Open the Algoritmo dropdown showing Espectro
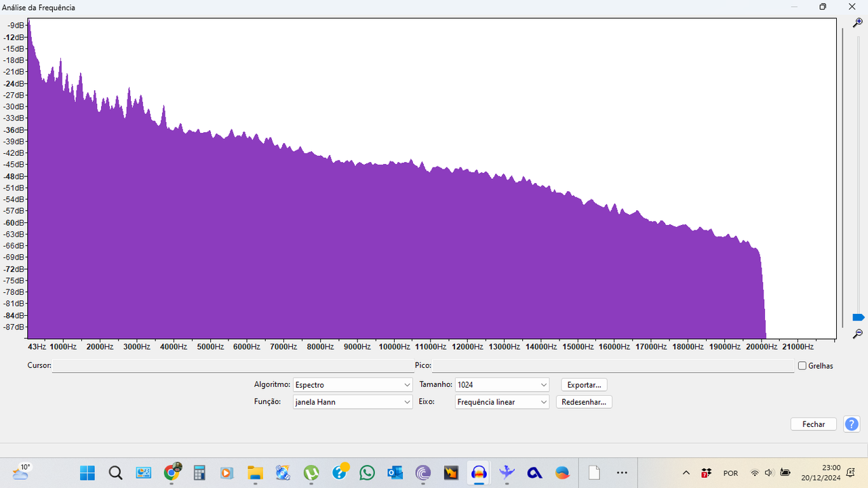 tap(353, 384)
